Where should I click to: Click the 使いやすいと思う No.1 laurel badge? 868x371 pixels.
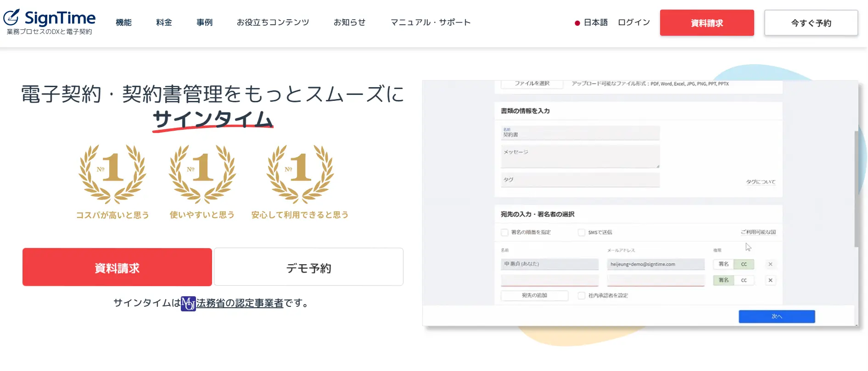pos(202,182)
